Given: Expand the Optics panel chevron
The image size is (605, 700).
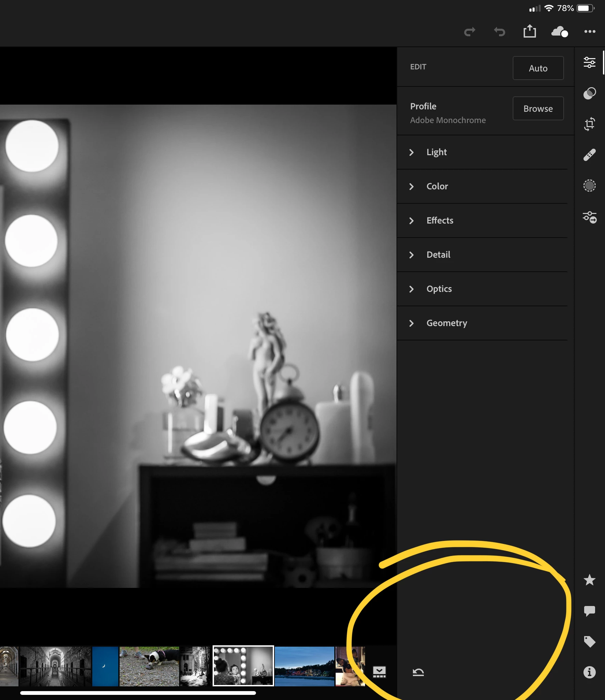Looking at the screenshot, I should (x=412, y=289).
